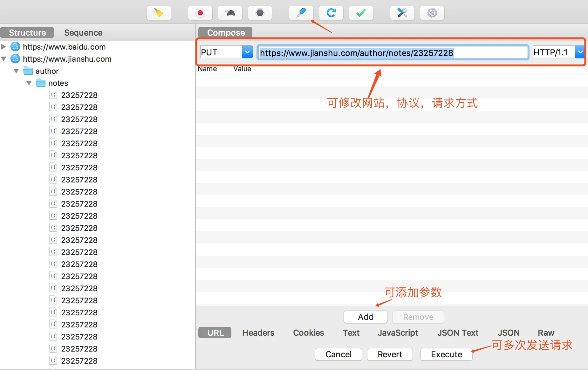This screenshot has height=370, width=588.
Task: Click the pen Compose icon
Action: point(301,13)
